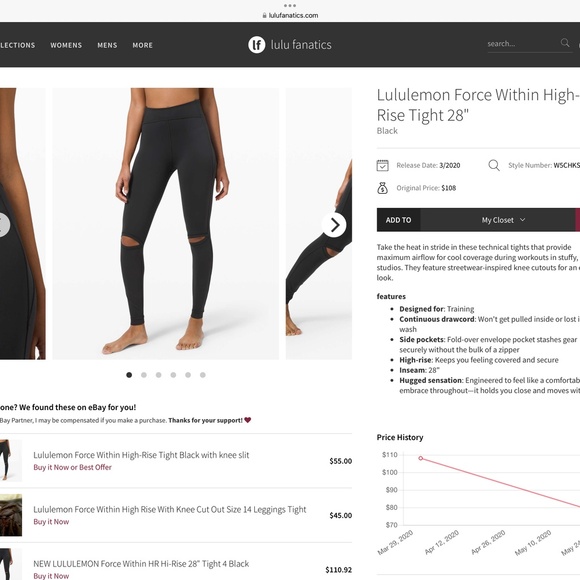580x580 pixels.
Task: Open eBay listing Black with knee slit
Action: pyautogui.click(x=141, y=455)
